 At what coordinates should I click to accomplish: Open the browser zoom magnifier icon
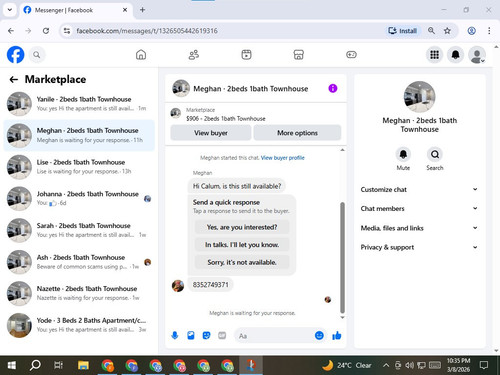coord(431,31)
